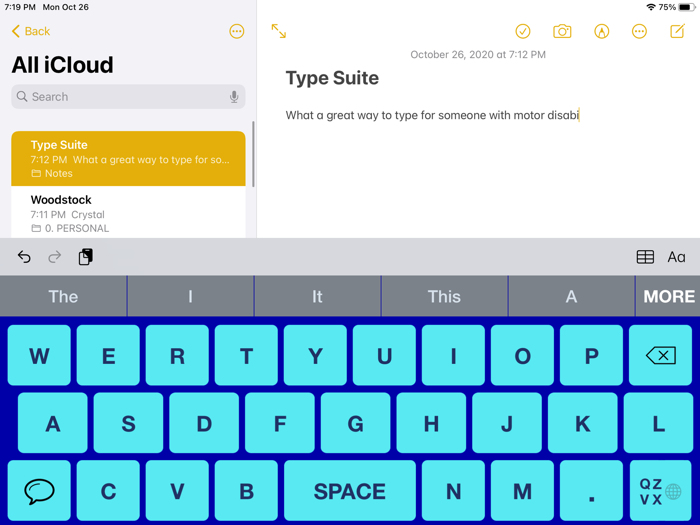
Task: Tap the H key
Action: pos(431,423)
